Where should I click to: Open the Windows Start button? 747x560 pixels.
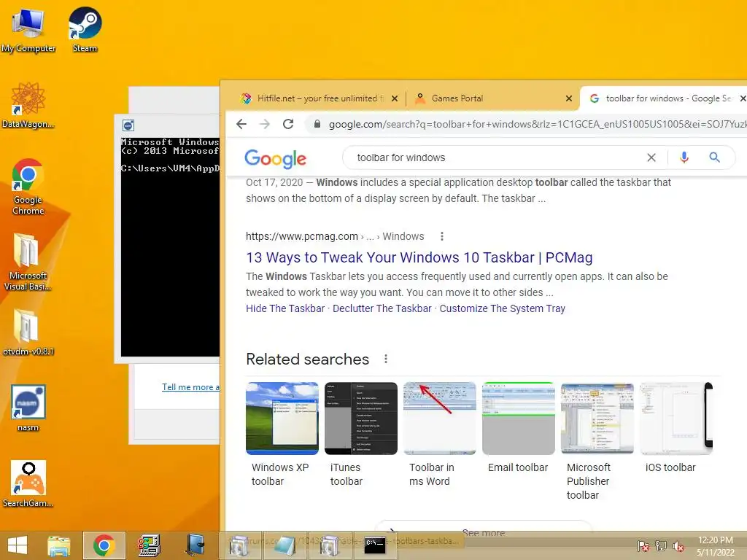pyautogui.click(x=18, y=545)
